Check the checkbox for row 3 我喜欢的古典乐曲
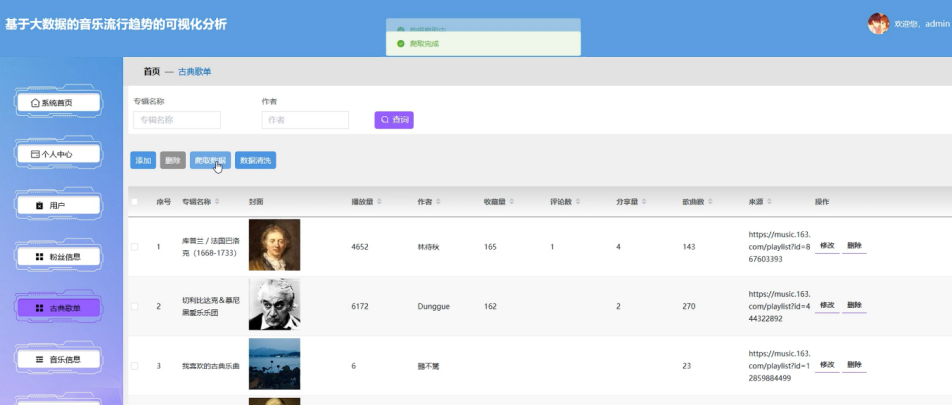 coord(135,366)
